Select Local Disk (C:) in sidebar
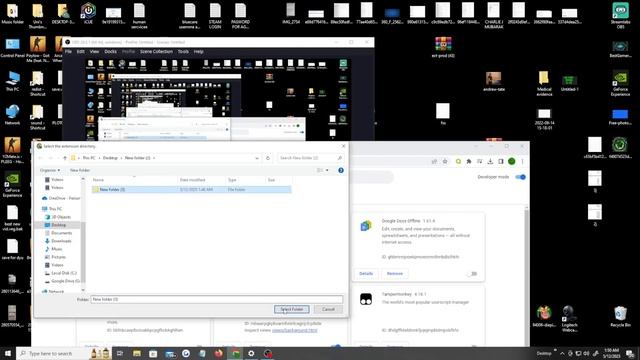Screen dimensions: 640x360 click(63, 273)
